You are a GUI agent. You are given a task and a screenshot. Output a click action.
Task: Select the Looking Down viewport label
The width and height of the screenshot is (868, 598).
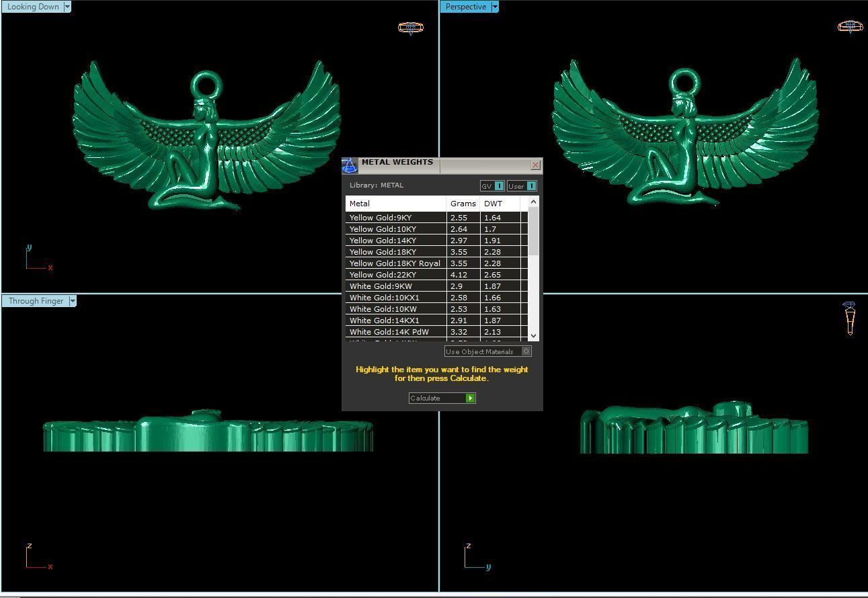point(33,7)
